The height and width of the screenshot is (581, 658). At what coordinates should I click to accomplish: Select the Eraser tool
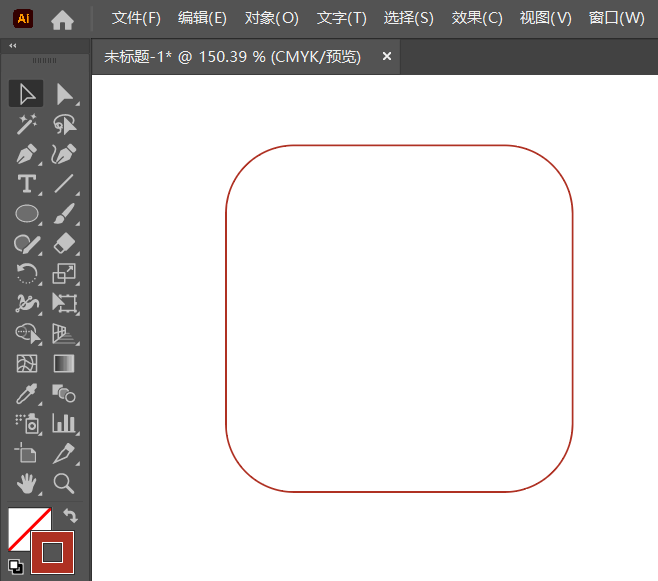(64, 244)
